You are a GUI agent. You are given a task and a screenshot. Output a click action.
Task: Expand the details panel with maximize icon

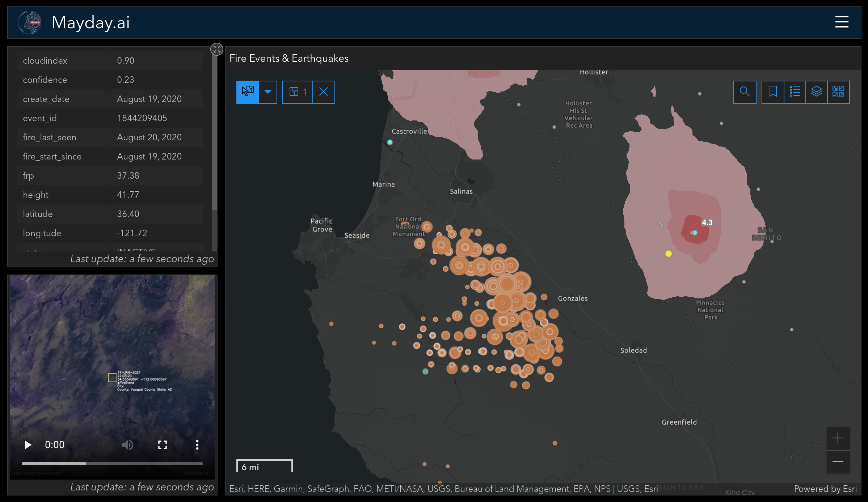217,49
